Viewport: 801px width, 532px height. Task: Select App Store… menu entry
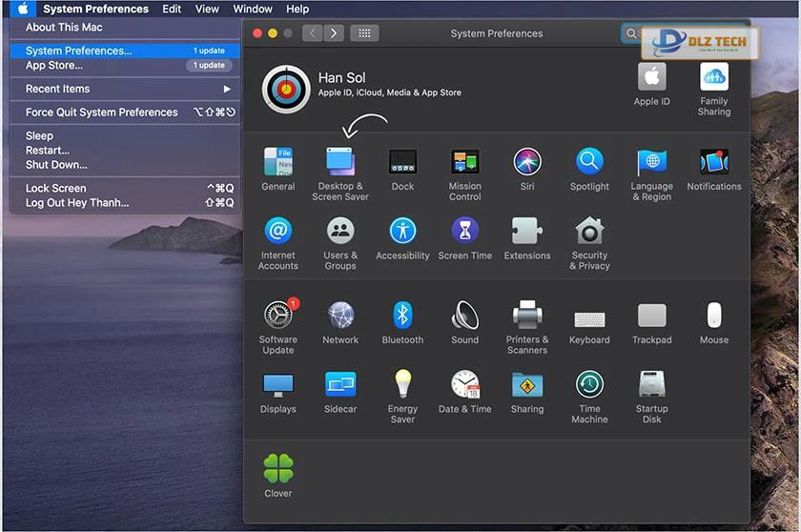[x=125, y=66]
